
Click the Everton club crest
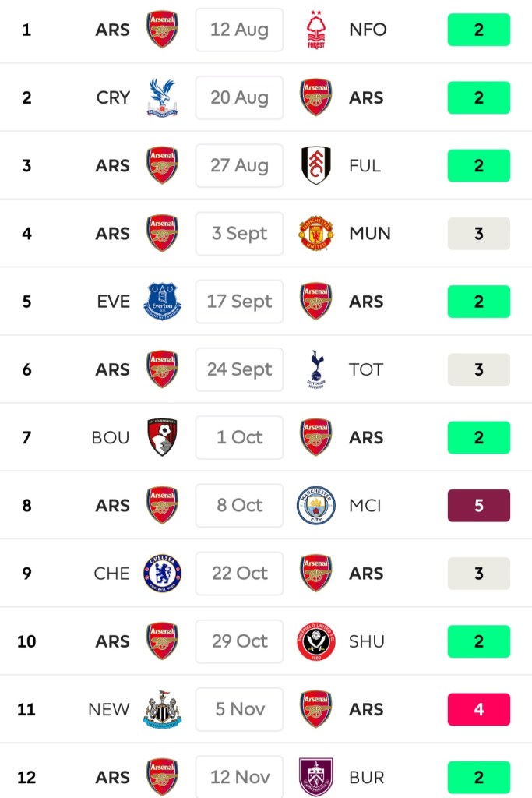coord(162,301)
